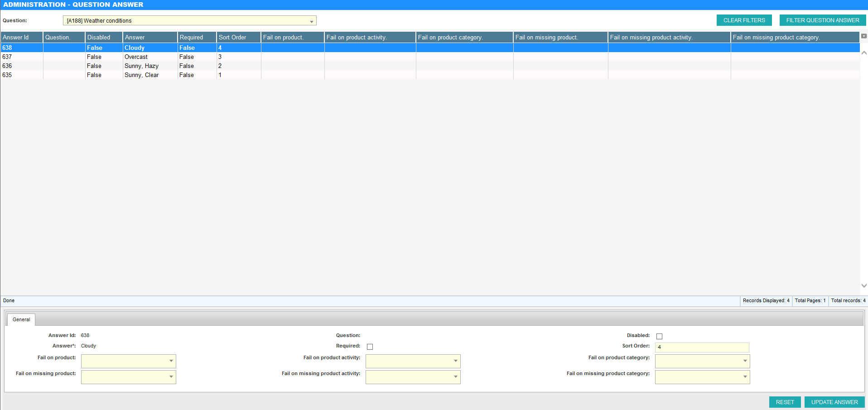Image resolution: width=868 pixels, height=410 pixels.
Task: Sort by the Answer Id column header
Action: (x=21, y=37)
